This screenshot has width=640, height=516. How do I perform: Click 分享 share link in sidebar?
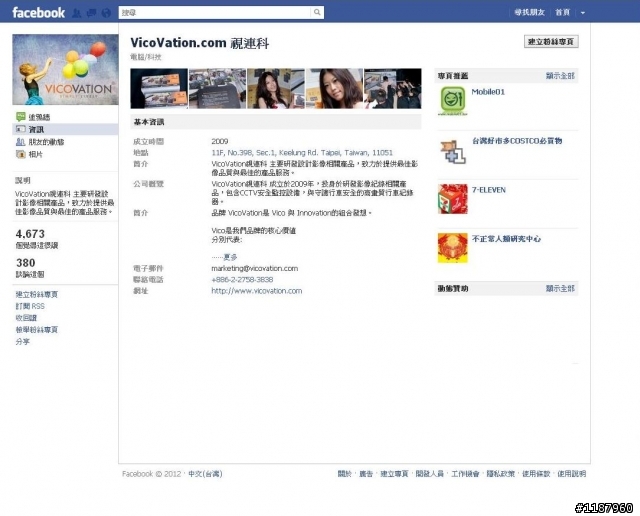click(22, 342)
